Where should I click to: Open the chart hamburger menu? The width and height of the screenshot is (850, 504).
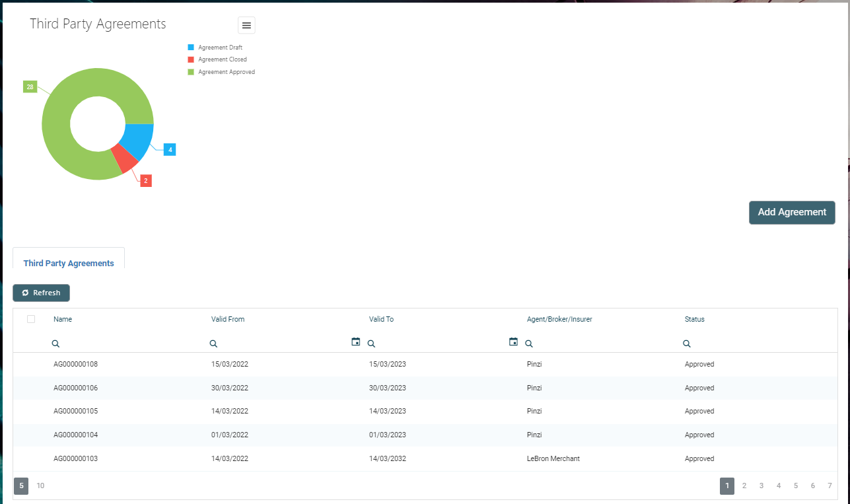(246, 25)
